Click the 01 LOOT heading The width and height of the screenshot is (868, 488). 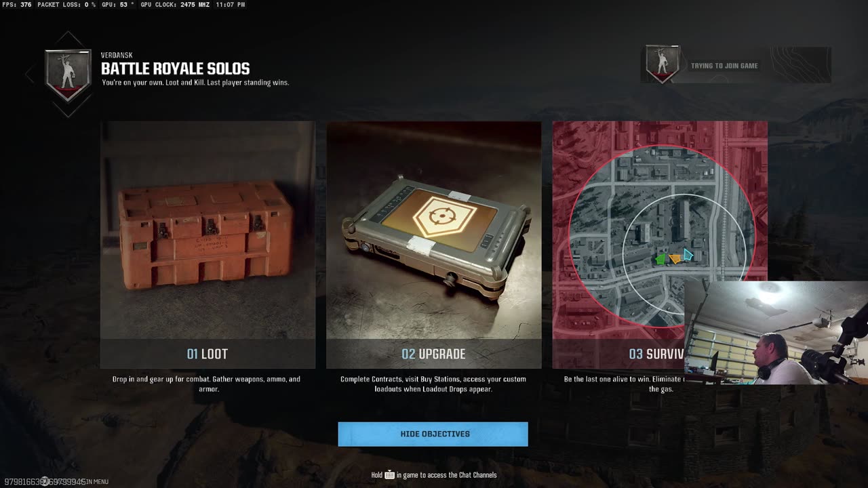tap(208, 354)
